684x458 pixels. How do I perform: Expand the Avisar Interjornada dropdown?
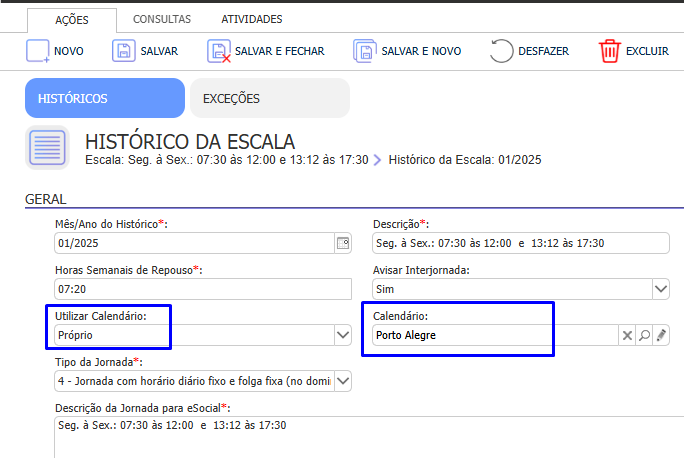point(660,289)
